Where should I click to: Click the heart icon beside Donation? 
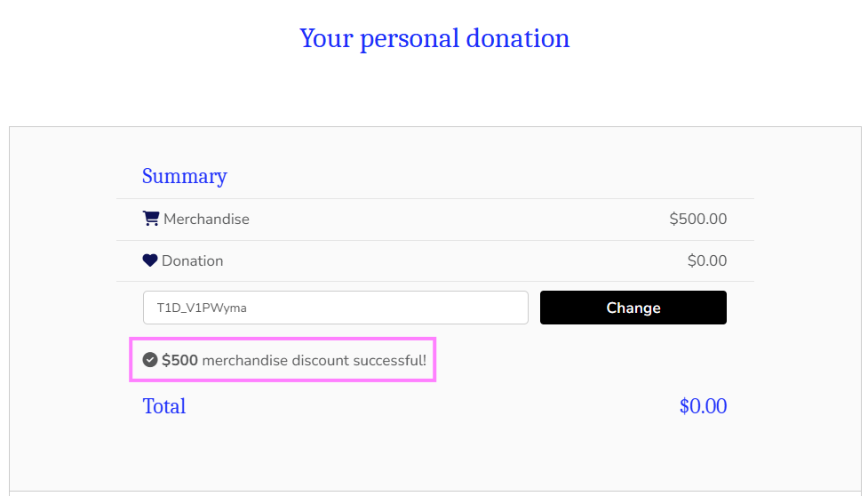pos(150,260)
